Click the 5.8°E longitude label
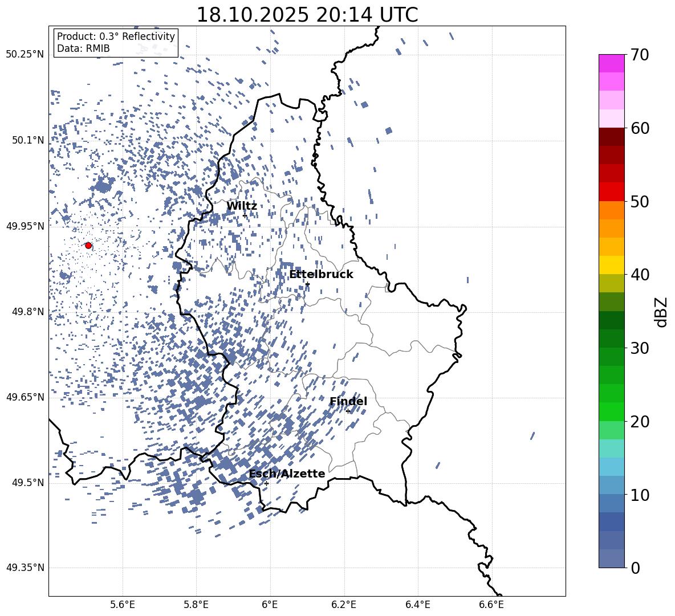 196,605
